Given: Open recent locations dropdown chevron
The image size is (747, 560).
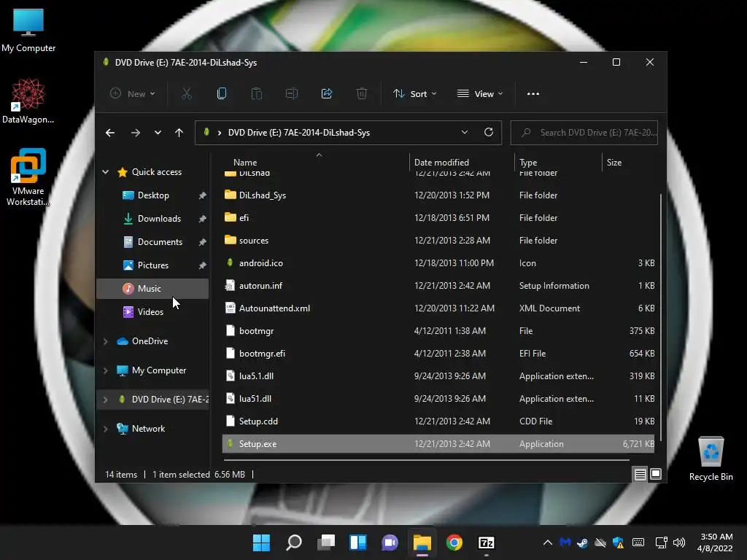Looking at the screenshot, I should (x=158, y=133).
